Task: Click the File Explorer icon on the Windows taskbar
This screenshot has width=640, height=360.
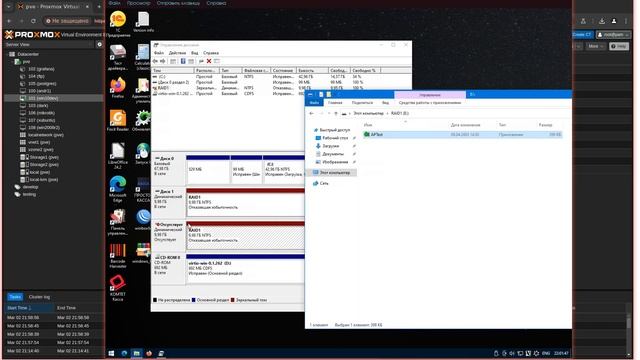Action: [x=136, y=353]
